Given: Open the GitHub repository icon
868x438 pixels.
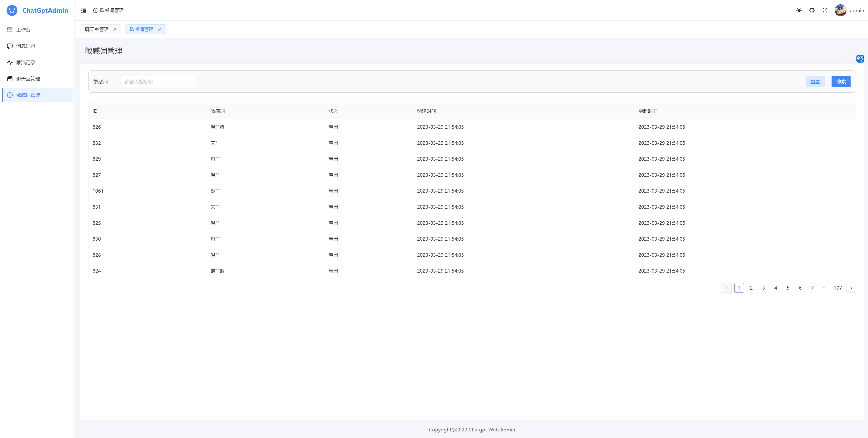Looking at the screenshot, I should (x=812, y=10).
